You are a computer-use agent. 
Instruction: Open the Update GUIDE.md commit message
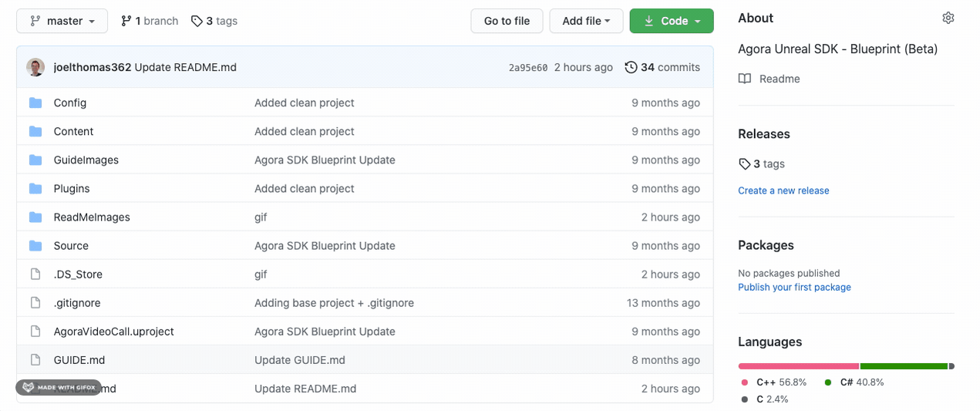[x=300, y=359]
